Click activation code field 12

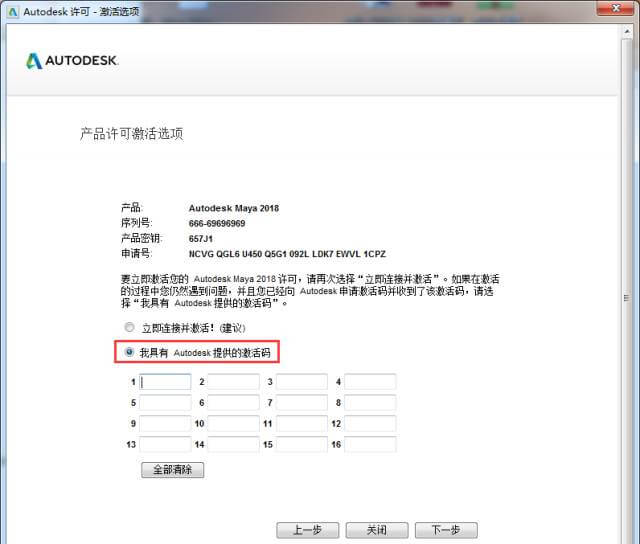(x=370, y=423)
